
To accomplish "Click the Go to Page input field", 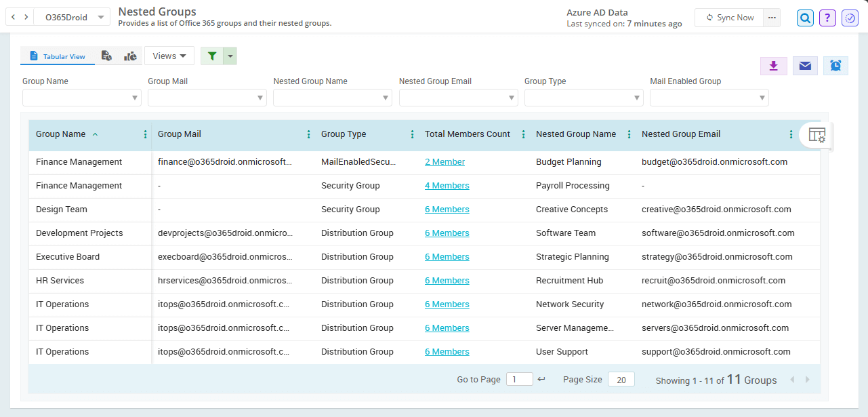I will [x=519, y=380].
